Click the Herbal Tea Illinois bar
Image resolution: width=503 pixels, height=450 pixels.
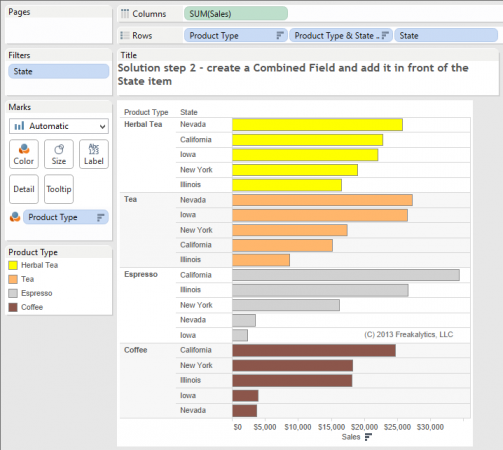[287, 185]
